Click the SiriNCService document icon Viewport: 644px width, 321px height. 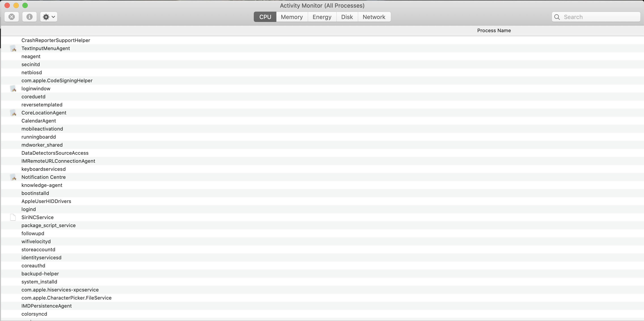13,217
